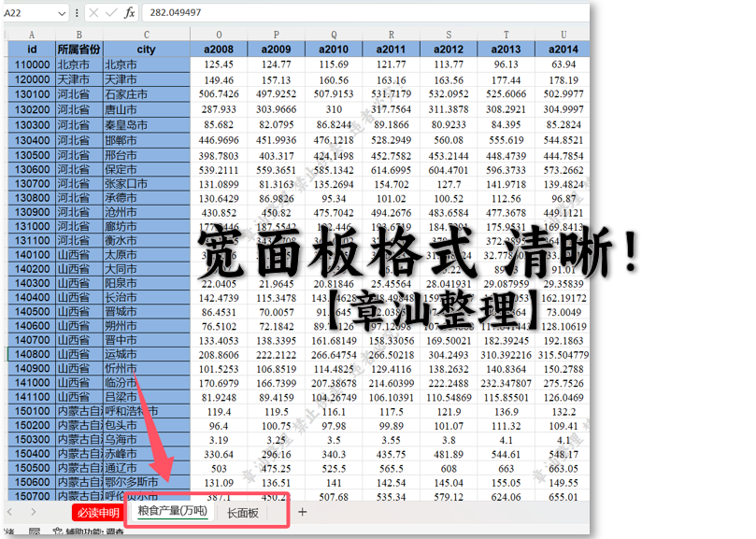Click the 'a2011' header cell

[x=391, y=50]
